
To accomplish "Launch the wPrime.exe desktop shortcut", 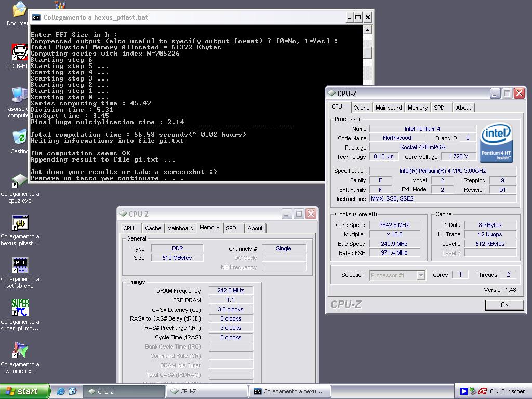I will [20, 350].
